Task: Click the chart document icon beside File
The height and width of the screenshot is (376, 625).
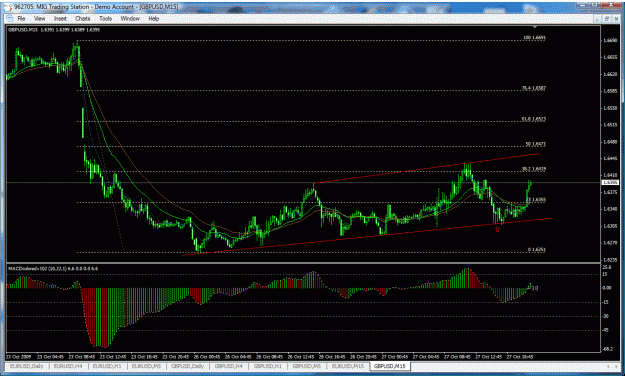Action: point(9,18)
